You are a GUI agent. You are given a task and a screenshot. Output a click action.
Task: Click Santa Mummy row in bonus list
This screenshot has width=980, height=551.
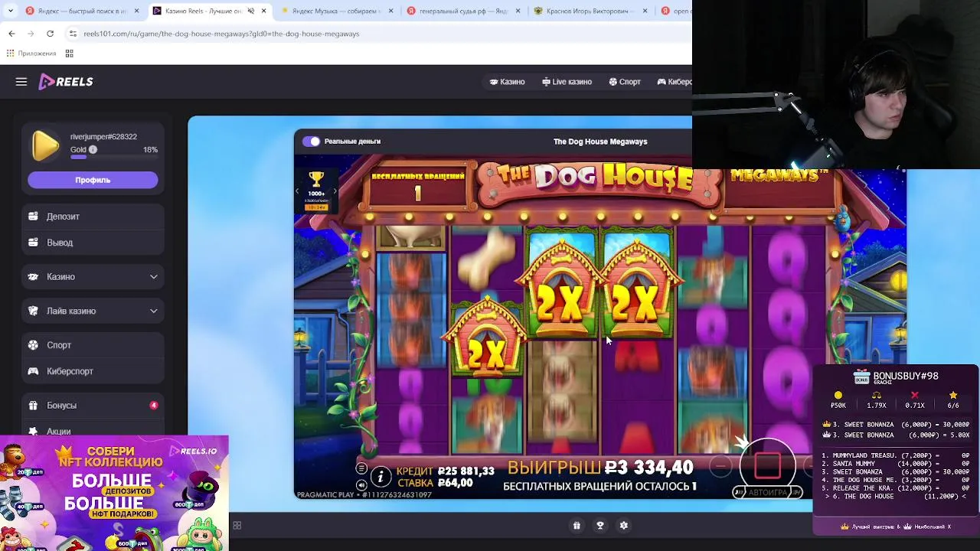pyautogui.click(x=896, y=464)
